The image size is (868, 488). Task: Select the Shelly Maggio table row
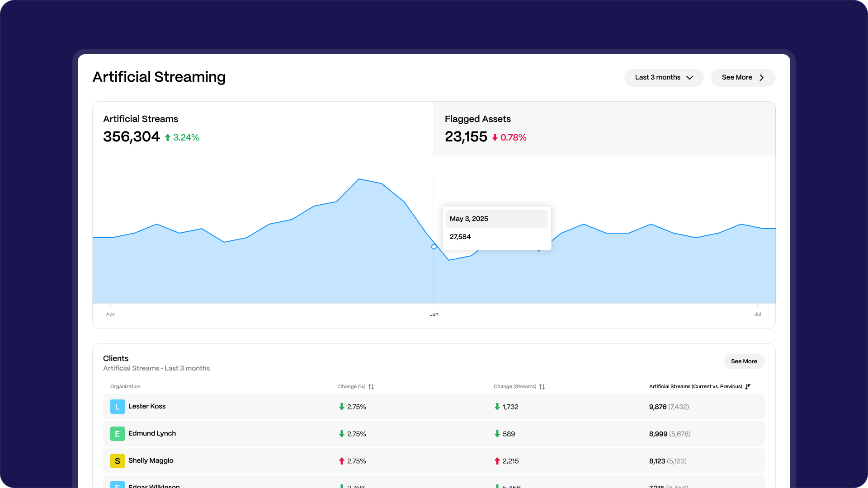pyautogui.click(x=433, y=461)
